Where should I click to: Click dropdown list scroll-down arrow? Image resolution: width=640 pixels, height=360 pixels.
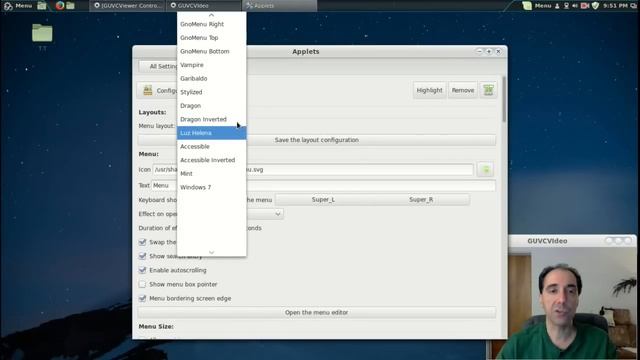point(211,253)
